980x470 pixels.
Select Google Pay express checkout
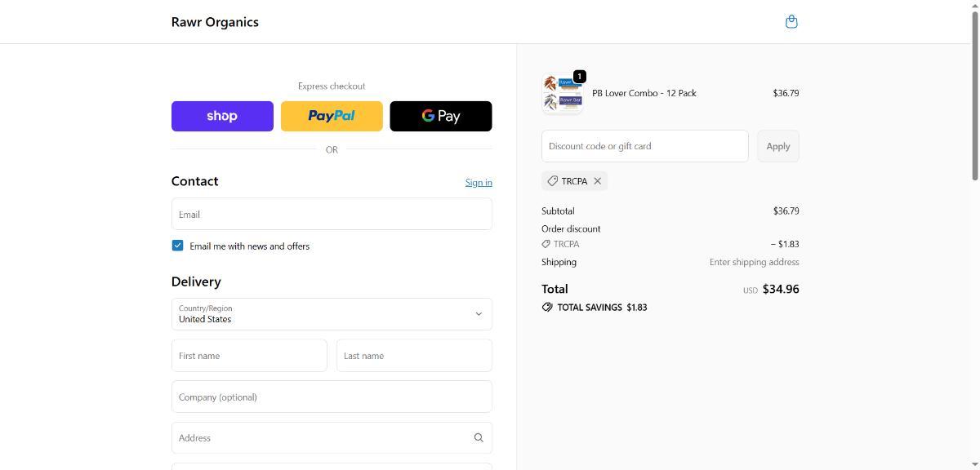point(440,116)
